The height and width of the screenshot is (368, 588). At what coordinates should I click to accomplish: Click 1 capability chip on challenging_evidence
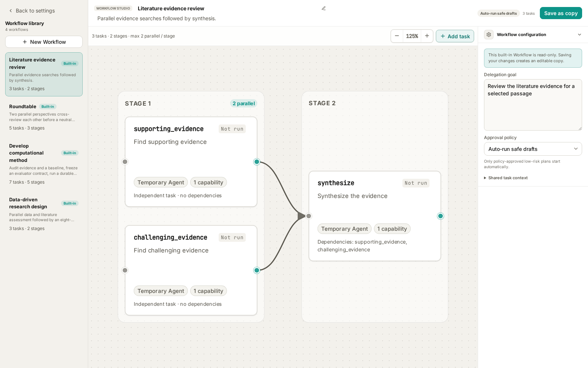coord(208,291)
